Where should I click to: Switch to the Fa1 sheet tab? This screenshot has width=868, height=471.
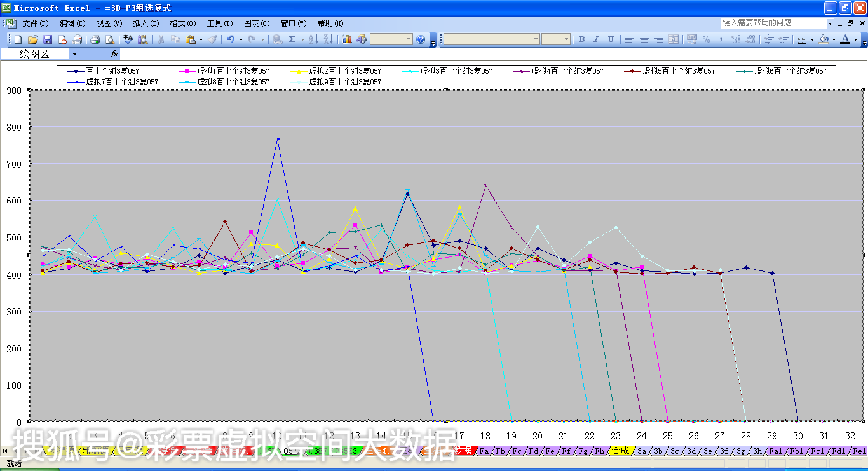pos(776,451)
